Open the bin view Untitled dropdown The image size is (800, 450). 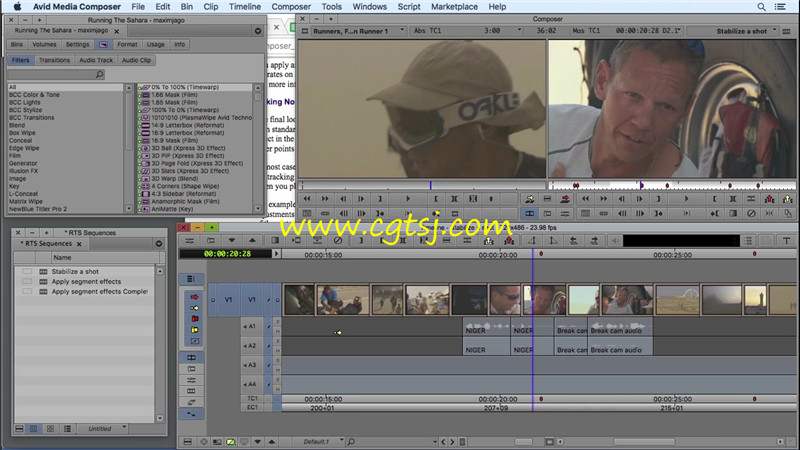click(103, 429)
